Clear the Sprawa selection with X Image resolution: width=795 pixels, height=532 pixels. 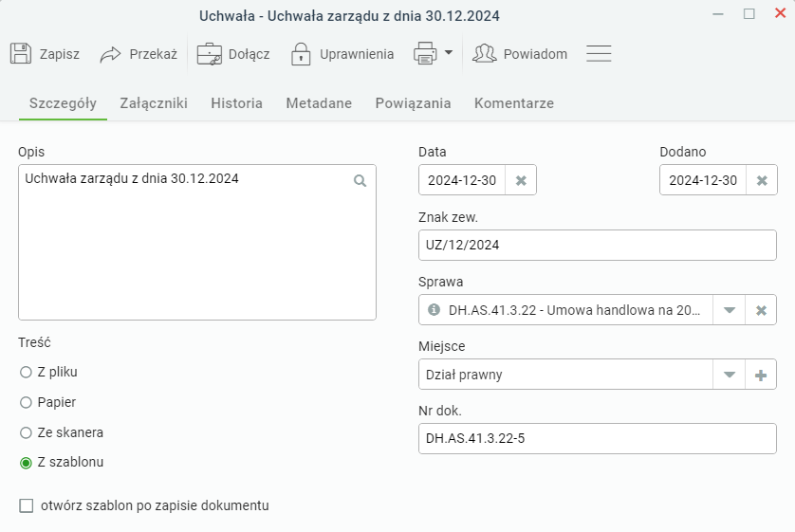coord(761,310)
